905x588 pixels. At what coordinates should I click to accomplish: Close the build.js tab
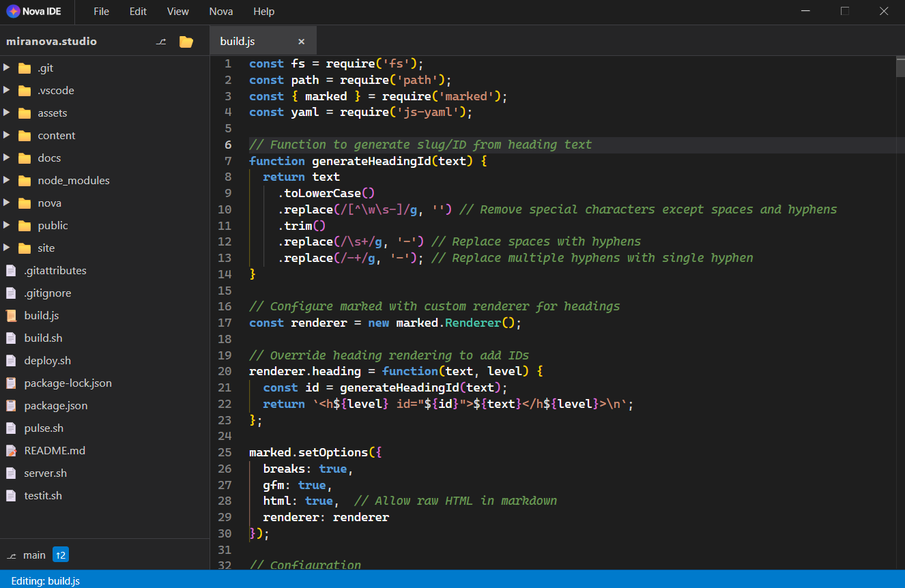click(301, 41)
